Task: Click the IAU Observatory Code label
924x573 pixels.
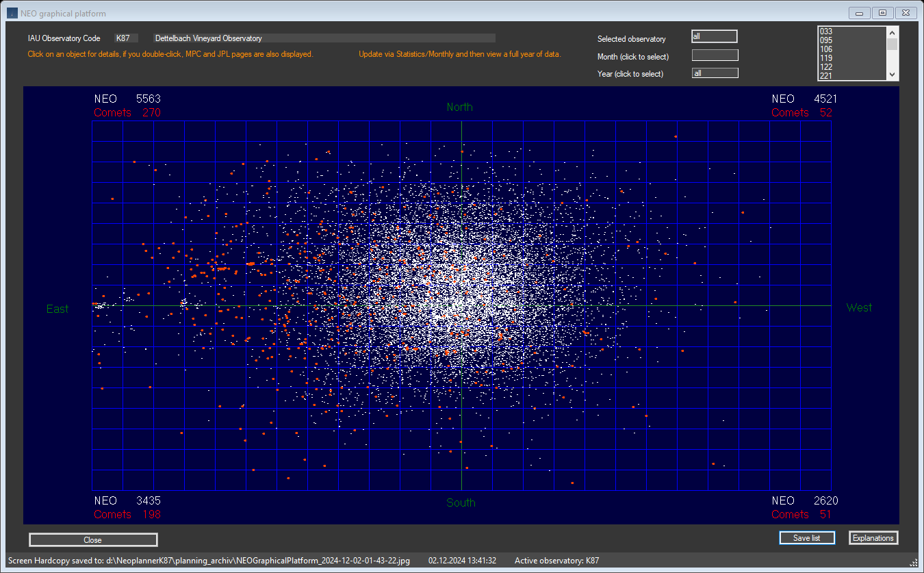Action: (64, 38)
